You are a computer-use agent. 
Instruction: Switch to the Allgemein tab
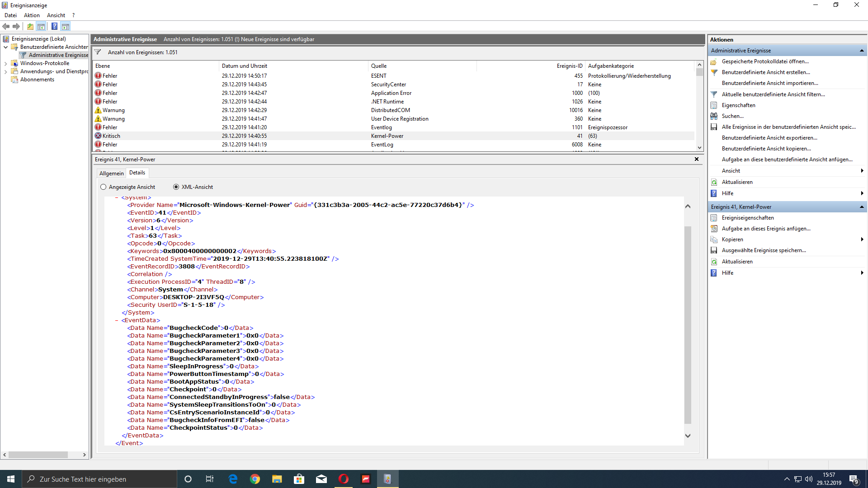point(111,173)
